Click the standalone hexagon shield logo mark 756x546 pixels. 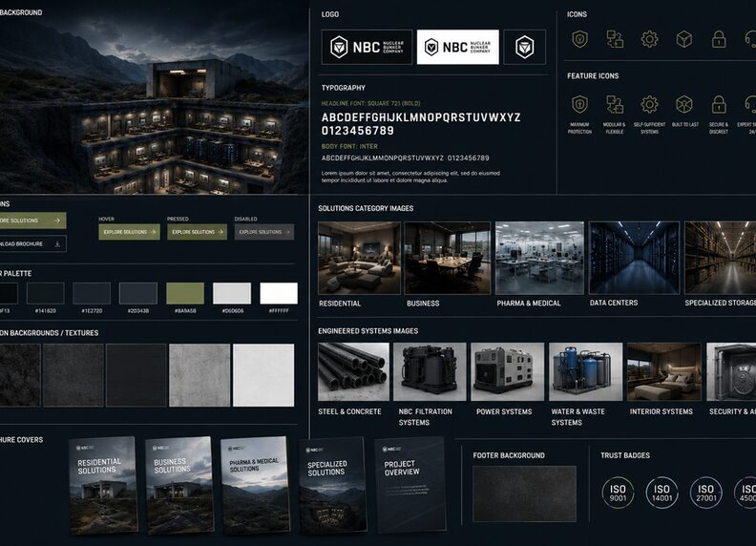click(x=525, y=47)
